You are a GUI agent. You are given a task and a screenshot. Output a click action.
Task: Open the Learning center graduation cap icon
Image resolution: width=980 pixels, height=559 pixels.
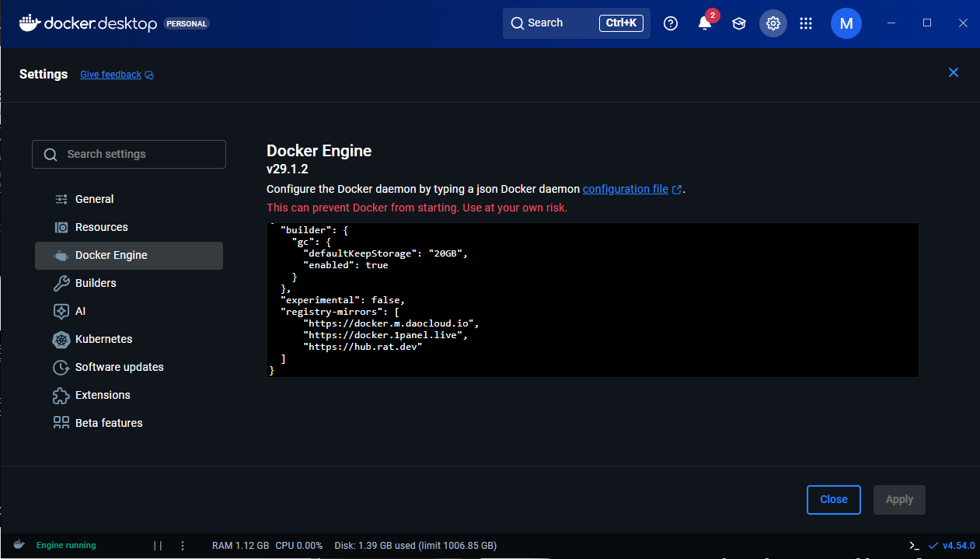[x=739, y=23]
